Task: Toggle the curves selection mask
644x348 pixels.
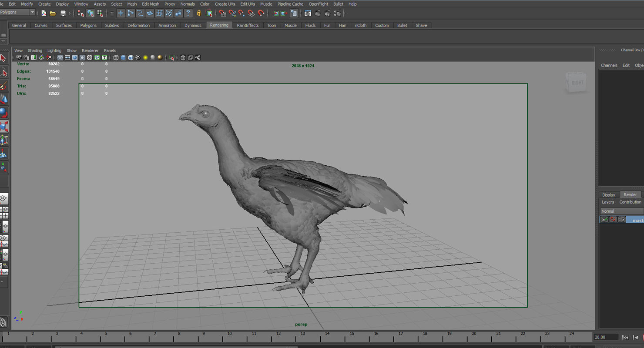Action: 140,13
